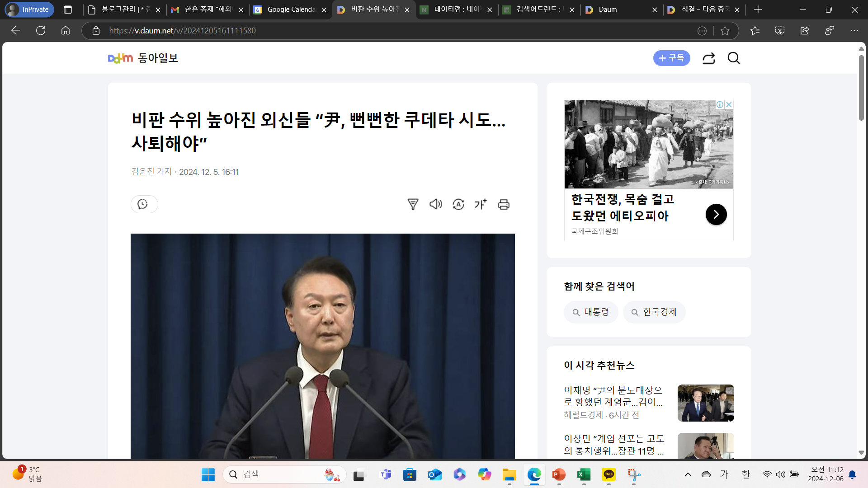This screenshot has height=488, width=868.
Task: Play article audio with speaker icon
Action: [x=435, y=204]
